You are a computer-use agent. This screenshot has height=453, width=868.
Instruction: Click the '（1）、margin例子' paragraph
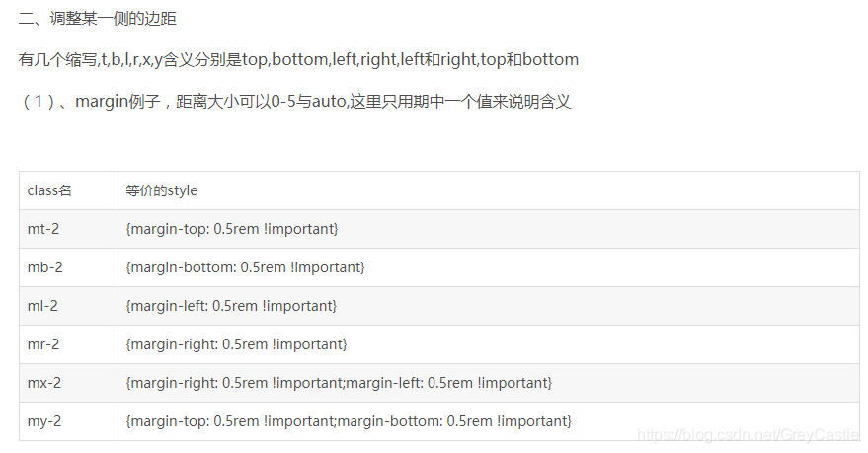point(294,102)
